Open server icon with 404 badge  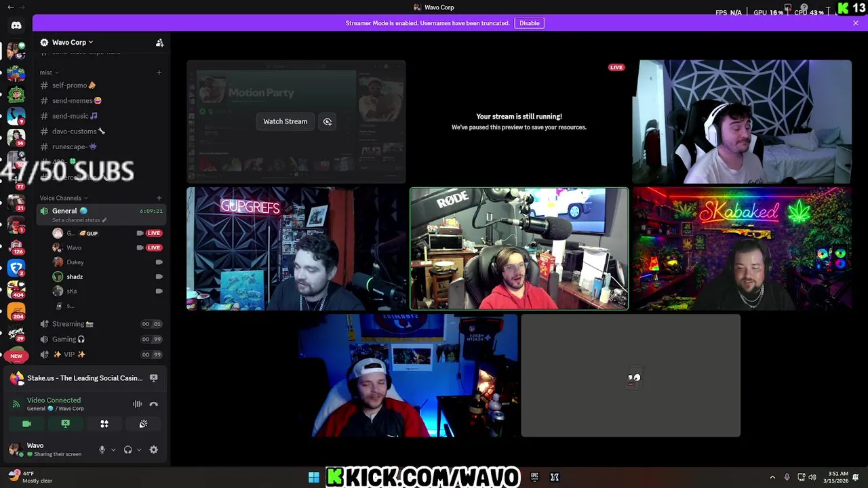point(16,290)
